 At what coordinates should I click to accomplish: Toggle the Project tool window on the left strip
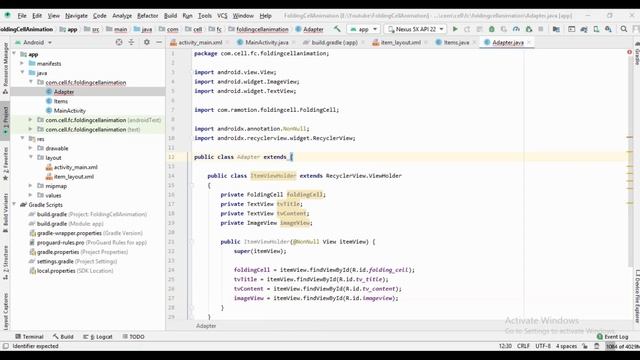[x=5, y=120]
